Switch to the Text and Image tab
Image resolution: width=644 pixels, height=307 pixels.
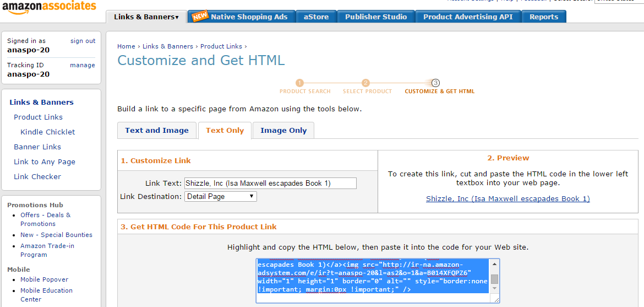pos(157,131)
